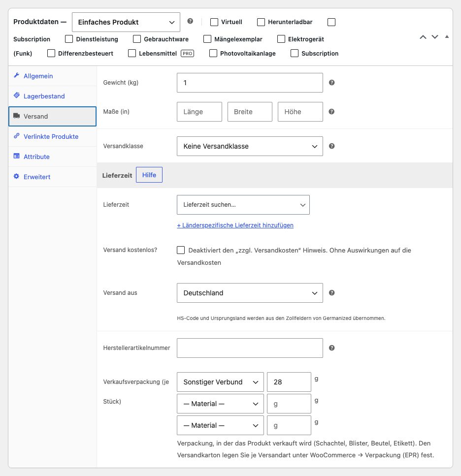Image resolution: width=461 pixels, height=476 pixels.
Task: Open the Lieferzeit suchen dropdown
Action: pyautogui.click(x=243, y=205)
